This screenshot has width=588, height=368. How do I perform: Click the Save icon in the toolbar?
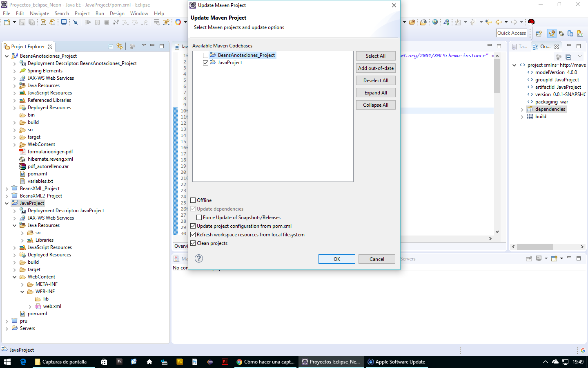tap(22, 22)
